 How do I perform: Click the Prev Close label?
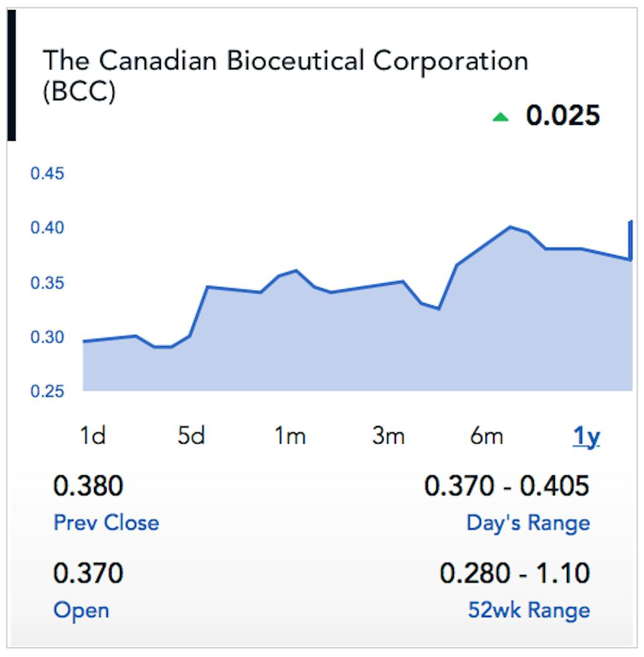point(106,523)
